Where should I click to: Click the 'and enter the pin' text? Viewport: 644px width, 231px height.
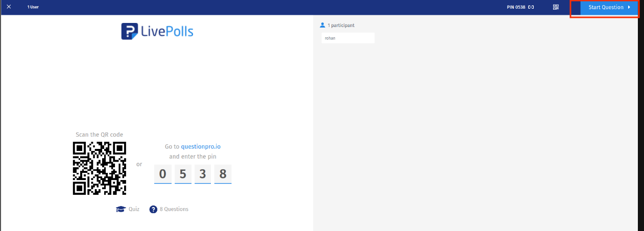(x=193, y=157)
